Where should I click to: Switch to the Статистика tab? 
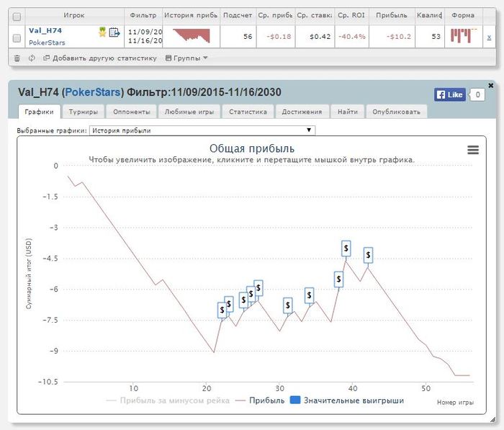248,112
